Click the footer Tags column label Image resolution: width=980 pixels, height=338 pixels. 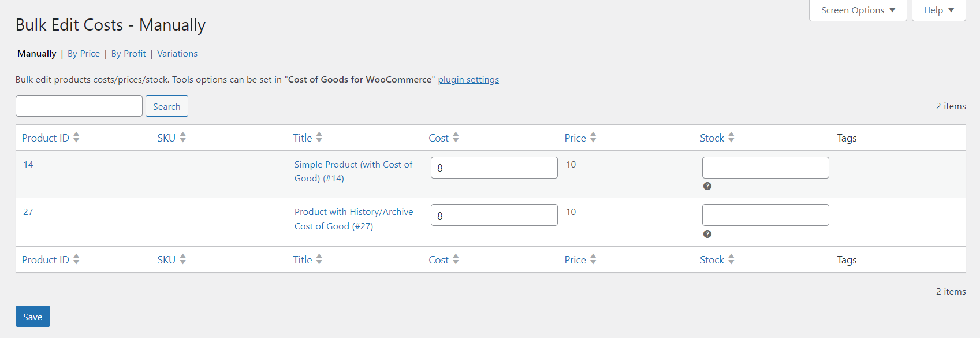point(847,260)
